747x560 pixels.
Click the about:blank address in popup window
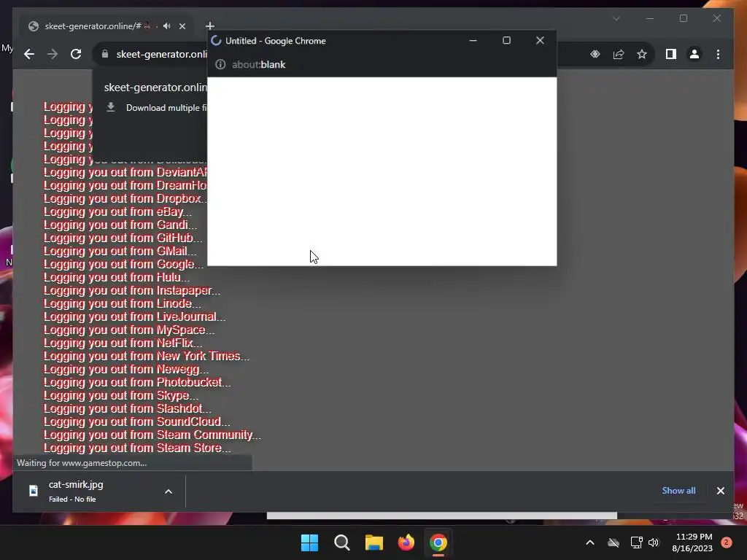click(259, 64)
